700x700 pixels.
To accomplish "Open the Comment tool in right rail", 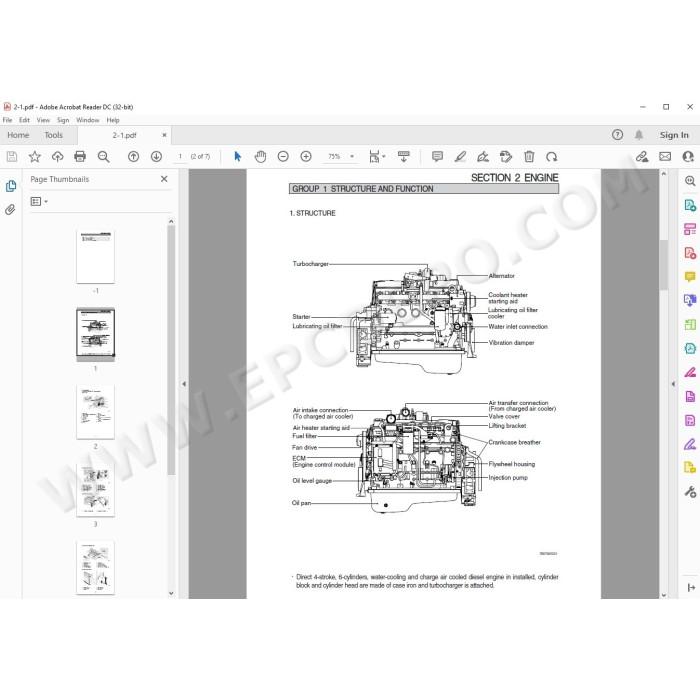I will [690, 277].
